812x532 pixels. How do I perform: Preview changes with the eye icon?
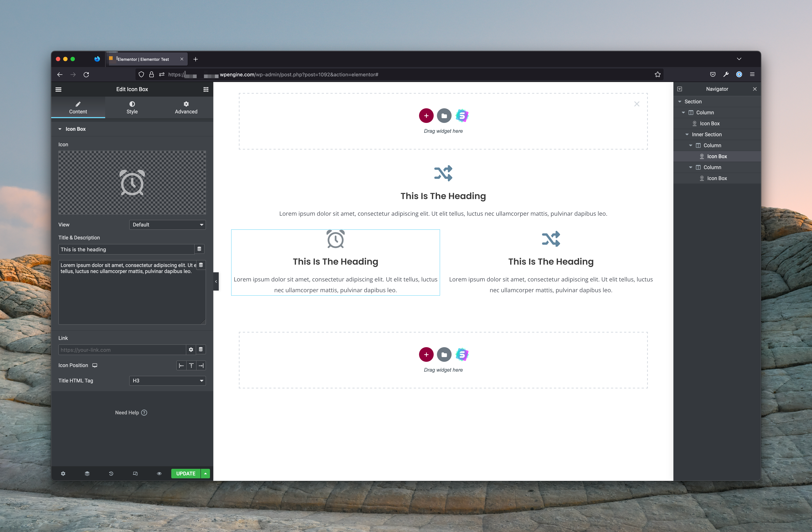[x=159, y=473]
